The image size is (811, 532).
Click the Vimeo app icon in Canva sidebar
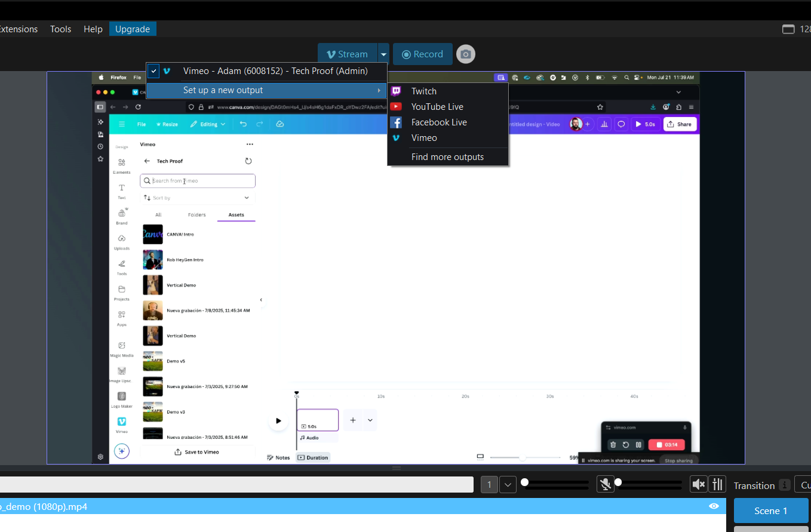122,422
